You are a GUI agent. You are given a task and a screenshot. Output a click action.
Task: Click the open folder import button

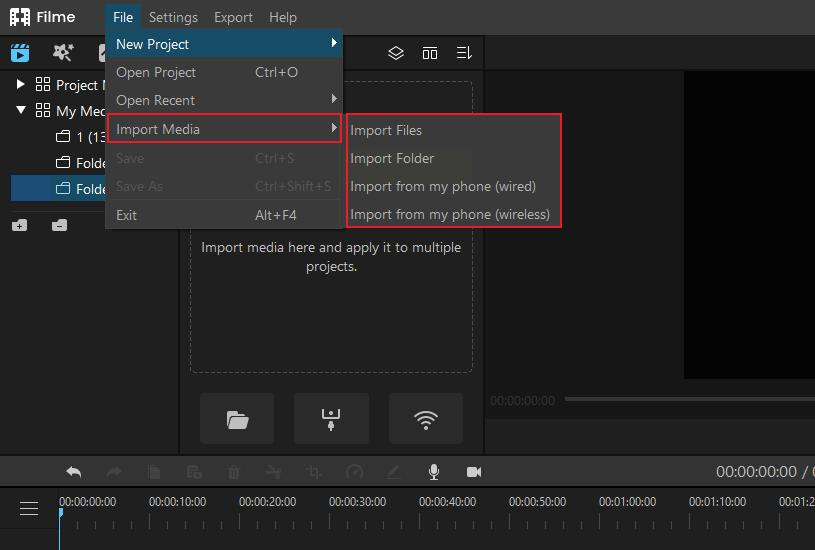click(237, 419)
